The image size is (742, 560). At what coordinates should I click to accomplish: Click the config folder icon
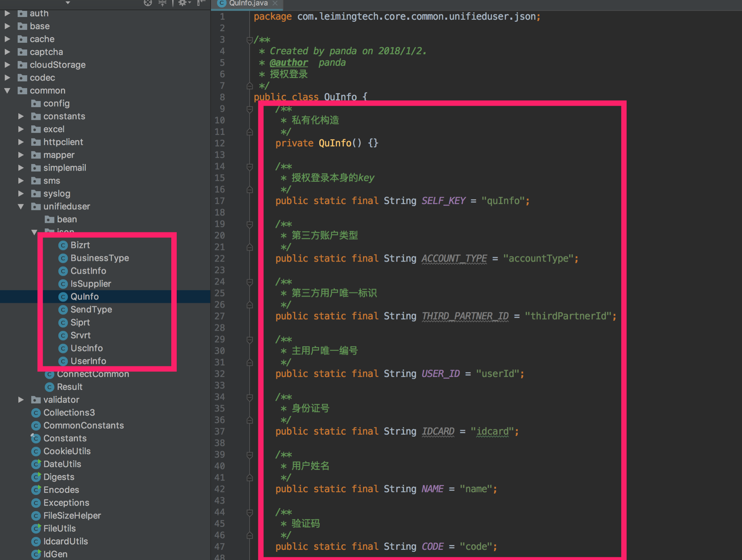[36, 103]
